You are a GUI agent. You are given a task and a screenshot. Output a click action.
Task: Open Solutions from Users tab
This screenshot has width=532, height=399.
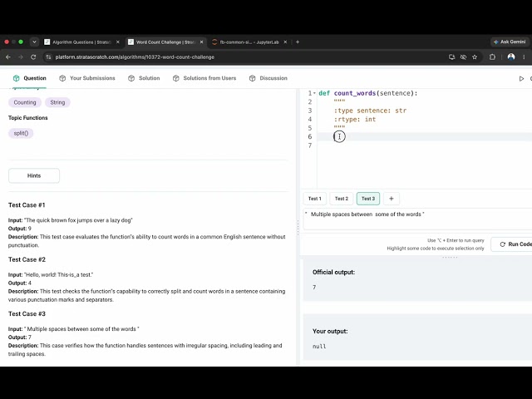[x=204, y=78]
